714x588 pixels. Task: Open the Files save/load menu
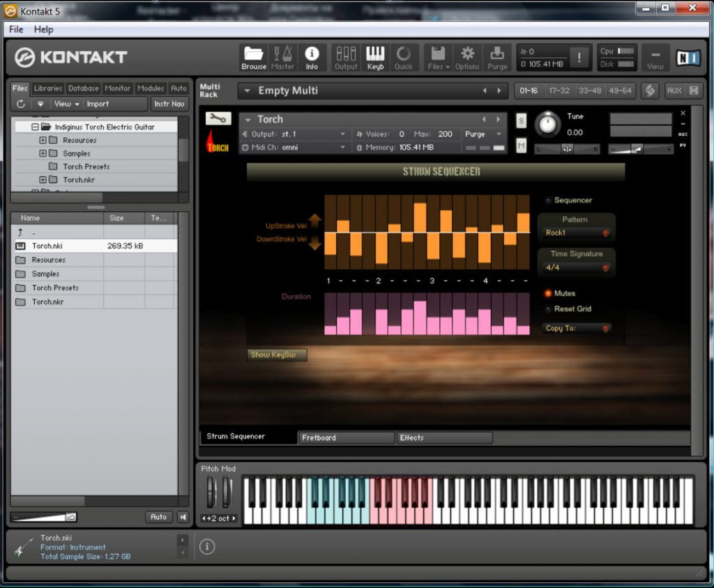(x=439, y=58)
